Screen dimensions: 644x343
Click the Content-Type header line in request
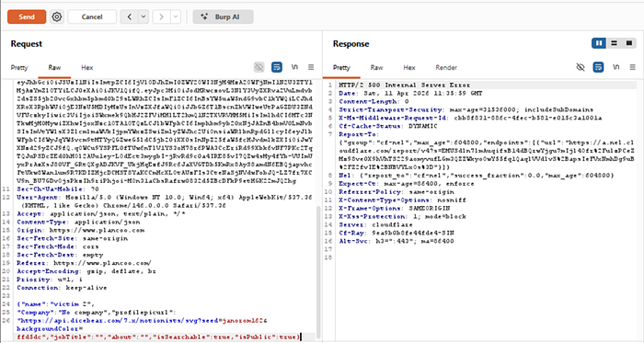pyautogui.click(x=78, y=222)
